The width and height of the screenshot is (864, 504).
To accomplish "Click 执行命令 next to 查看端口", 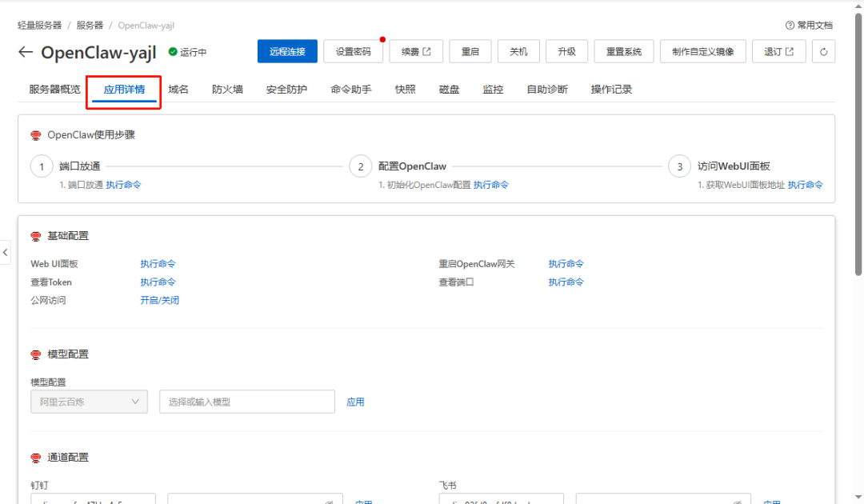I will [x=566, y=282].
